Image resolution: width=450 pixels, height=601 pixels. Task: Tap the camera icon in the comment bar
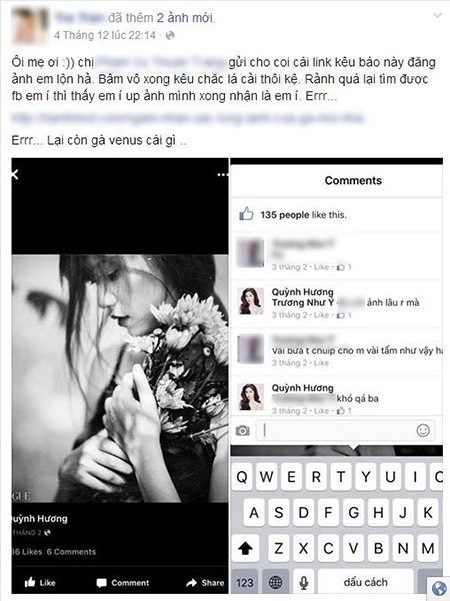point(243,430)
